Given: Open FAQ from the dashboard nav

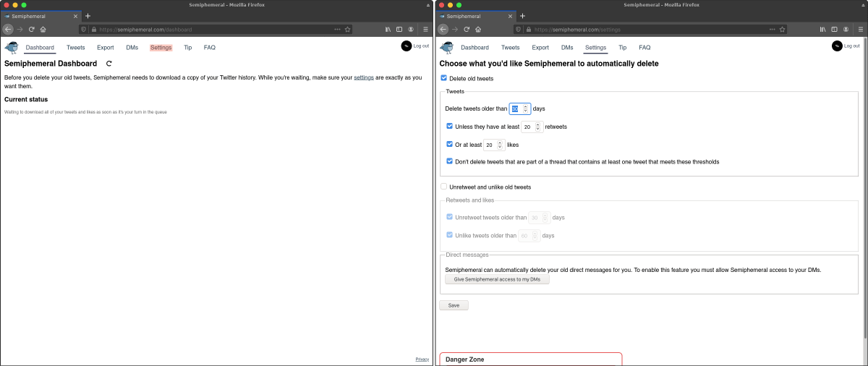Looking at the screenshot, I should click(x=210, y=48).
